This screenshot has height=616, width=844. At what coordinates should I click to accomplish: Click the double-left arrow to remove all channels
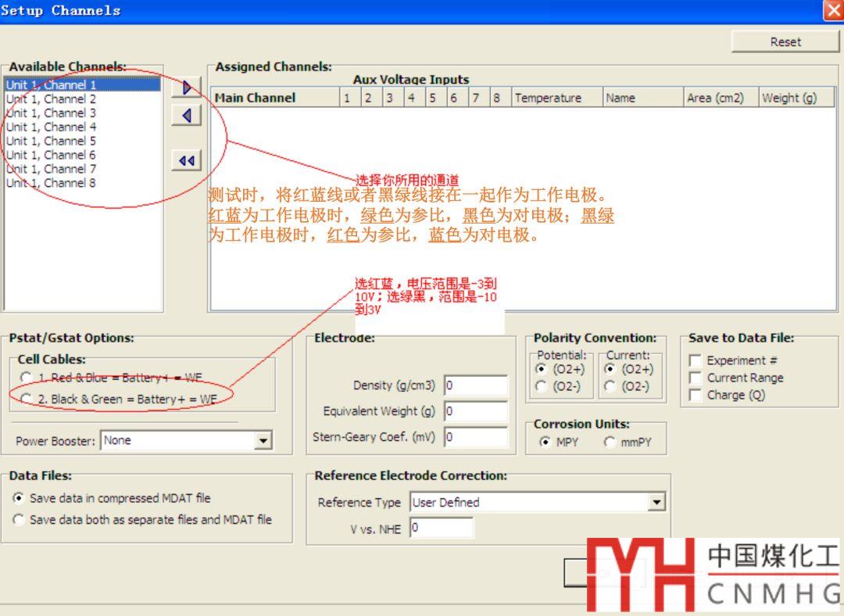[x=186, y=161]
